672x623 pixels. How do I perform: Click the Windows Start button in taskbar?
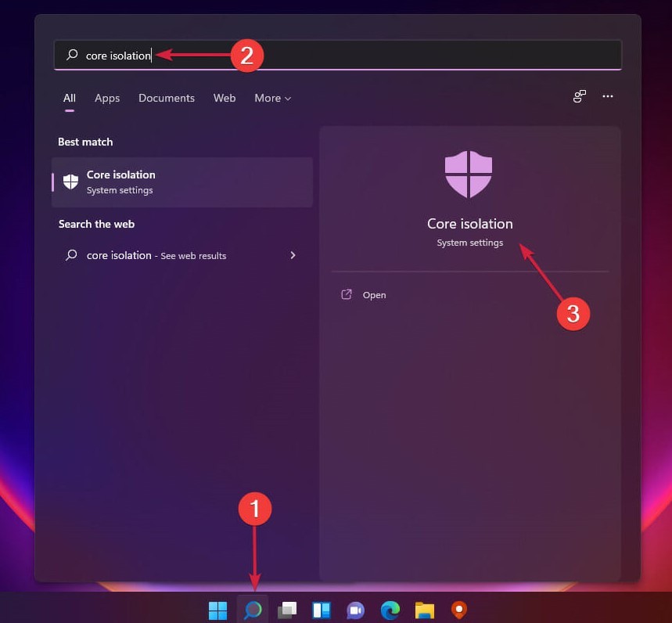pyautogui.click(x=217, y=610)
